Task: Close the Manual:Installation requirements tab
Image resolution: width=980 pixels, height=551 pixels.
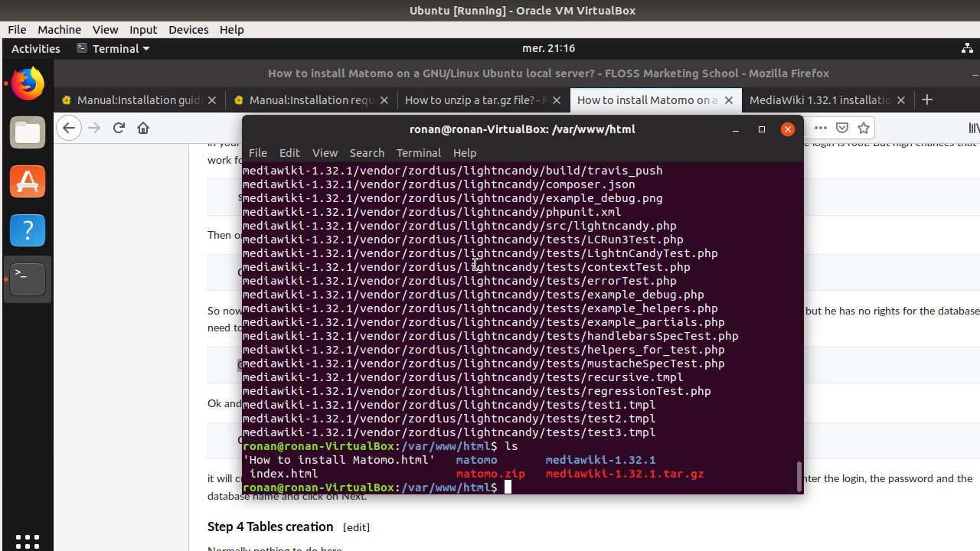Action: coord(384,100)
